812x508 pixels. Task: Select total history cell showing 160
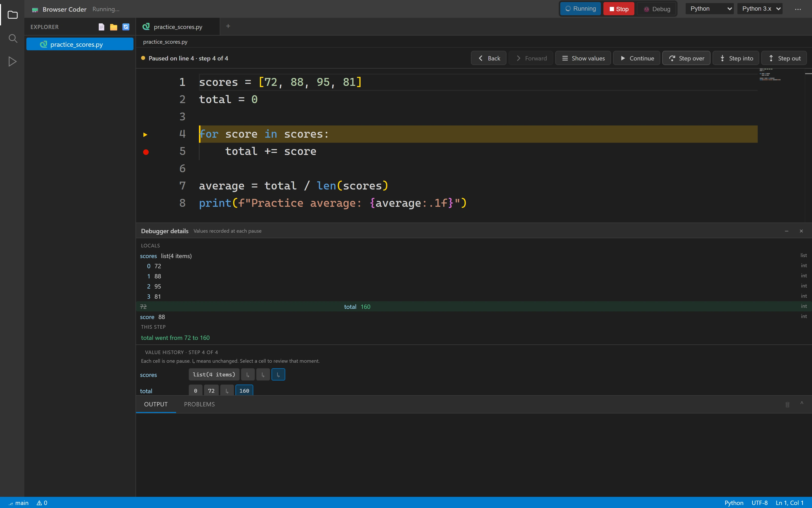coord(244,390)
